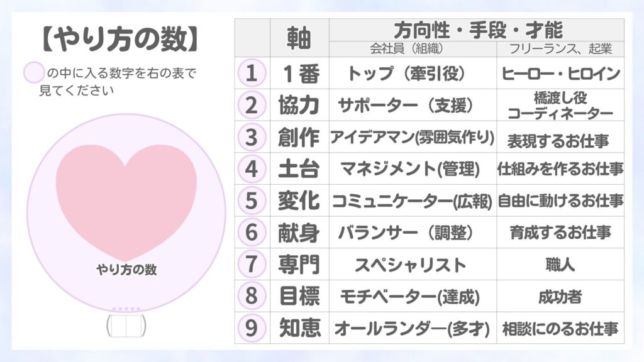Viewport: 644px width, 362px height.
Task: Select the マネジメント(管理) cell
Action: coord(412,169)
